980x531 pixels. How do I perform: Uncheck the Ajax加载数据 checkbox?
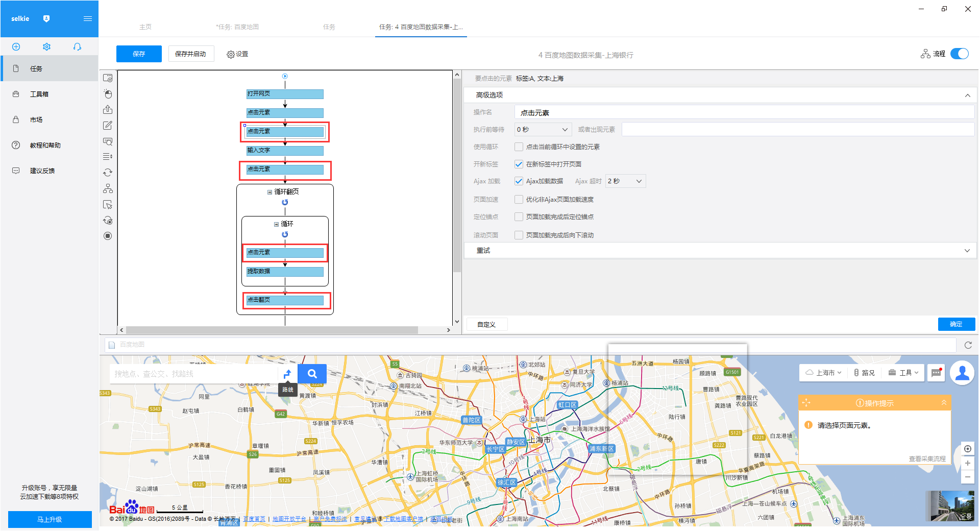point(519,181)
